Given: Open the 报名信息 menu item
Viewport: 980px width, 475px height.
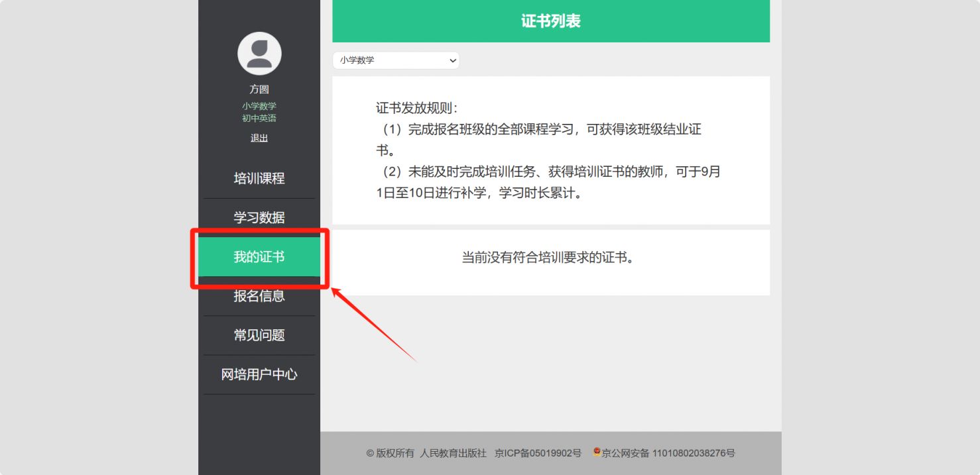Looking at the screenshot, I should (x=259, y=296).
